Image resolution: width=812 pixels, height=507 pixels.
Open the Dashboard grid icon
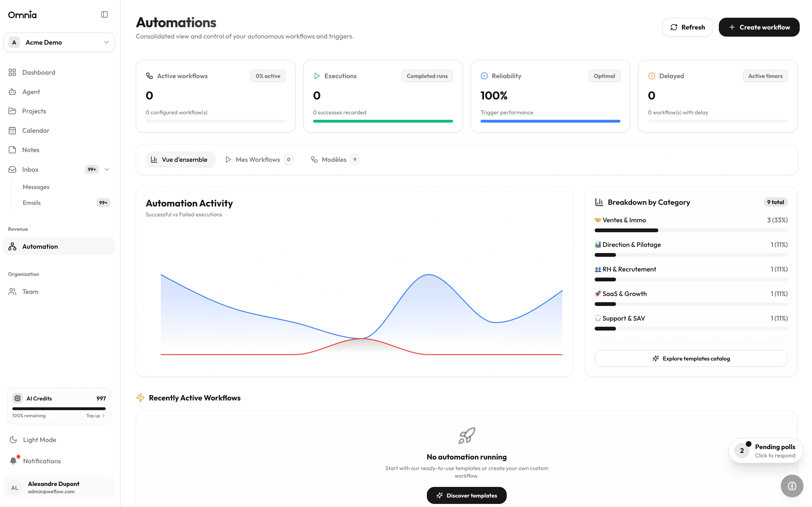click(x=13, y=73)
